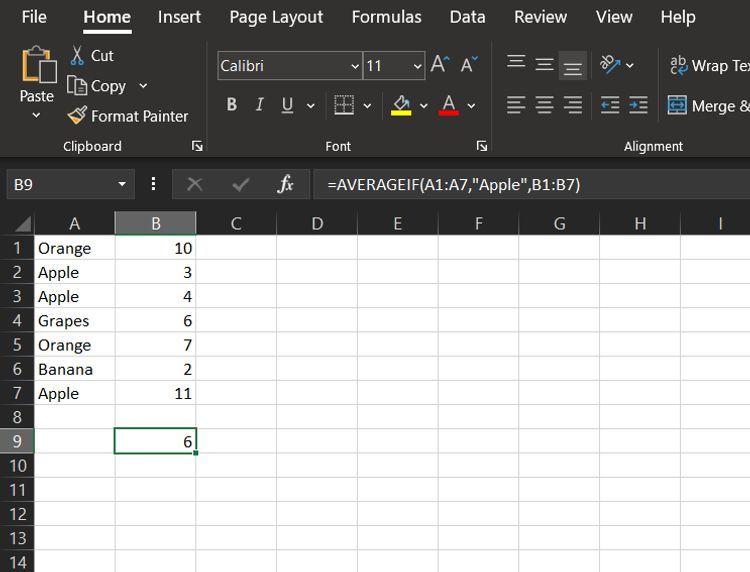750x572 pixels.
Task: Toggle Bold formatting
Action: tap(232, 104)
